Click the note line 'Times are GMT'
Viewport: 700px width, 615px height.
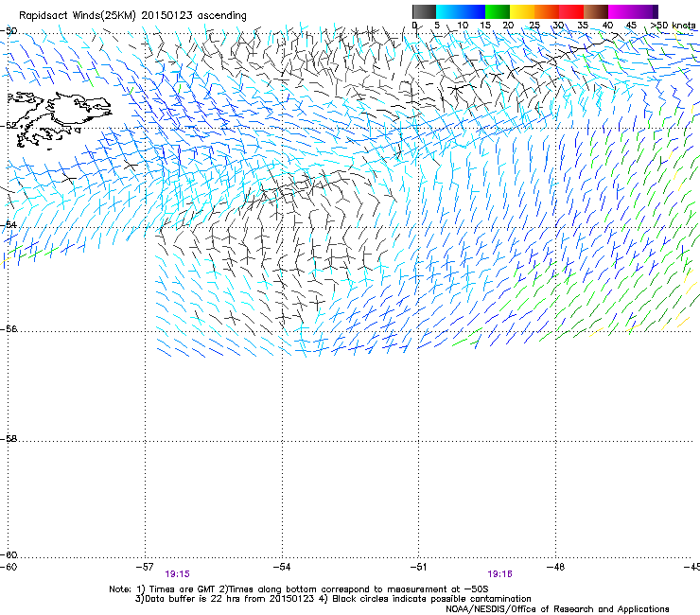click(183, 589)
